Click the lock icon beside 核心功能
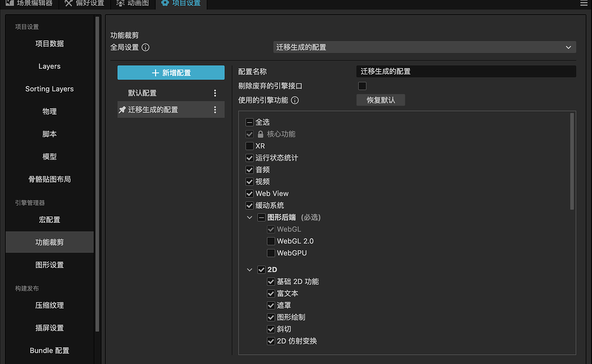Viewport: 592px width, 364px height. [260, 134]
